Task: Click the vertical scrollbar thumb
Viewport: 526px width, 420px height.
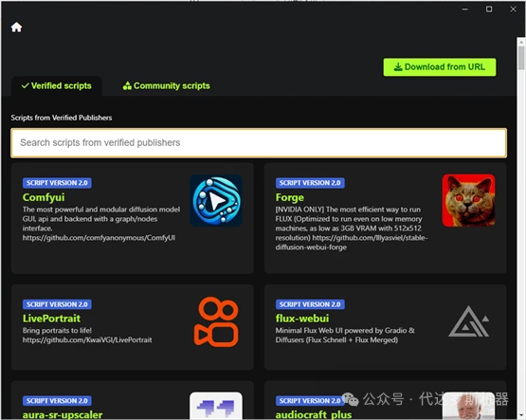Action: click(x=521, y=58)
